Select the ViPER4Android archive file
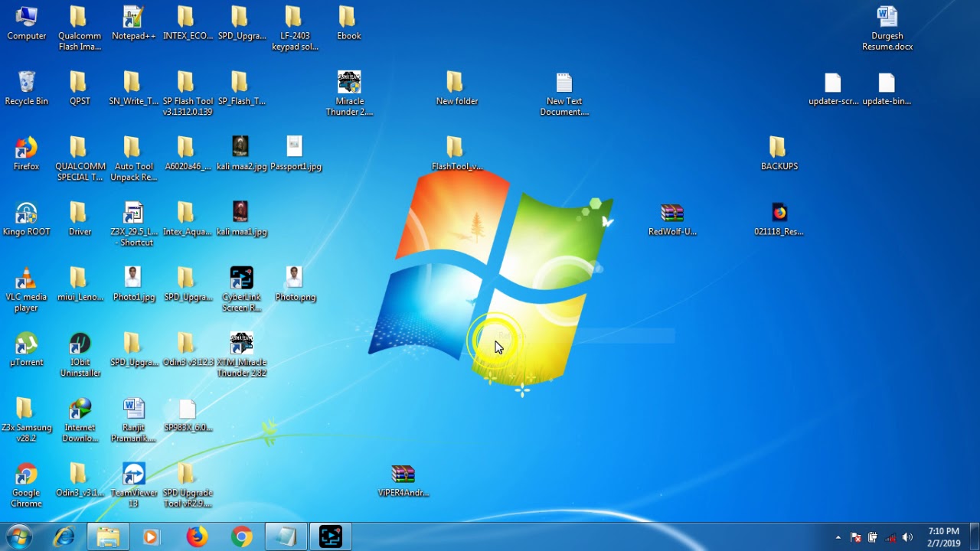This screenshot has height=551, width=980. [403, 481]
